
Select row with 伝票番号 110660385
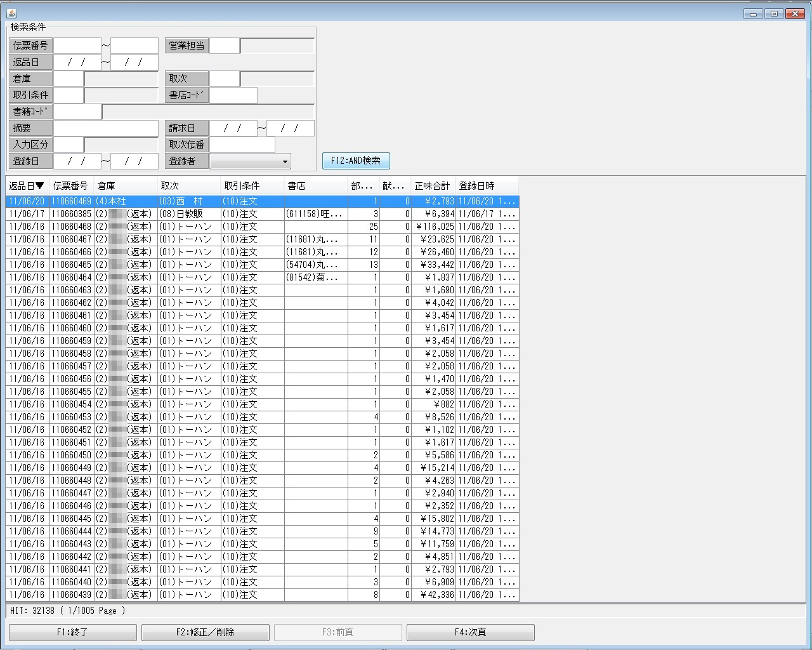click(71, 214)
